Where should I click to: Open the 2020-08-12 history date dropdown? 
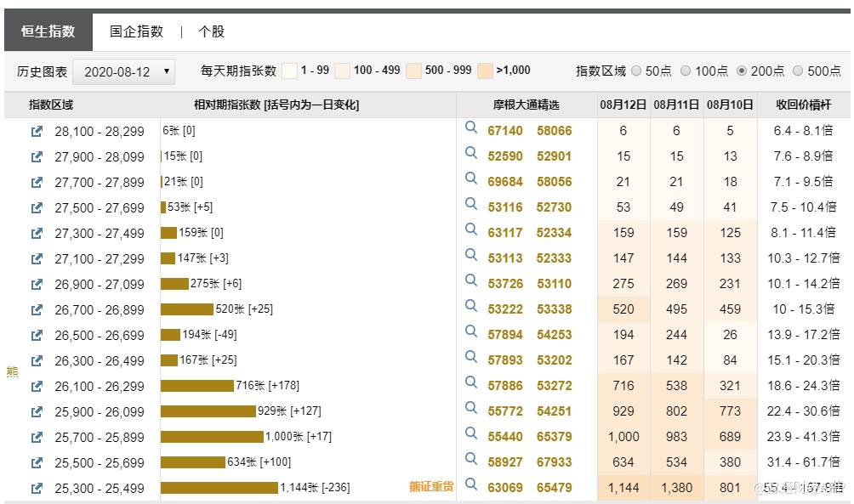124,72
